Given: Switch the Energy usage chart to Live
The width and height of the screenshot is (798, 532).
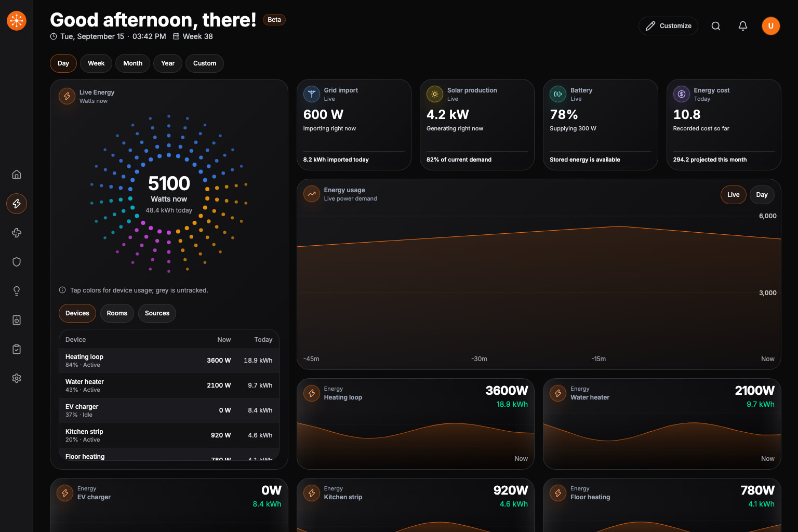Looking at the screenshot, I should point(734,195).
